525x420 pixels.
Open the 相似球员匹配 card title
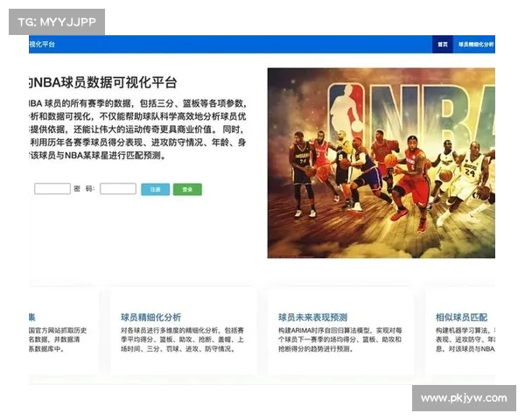461,317
